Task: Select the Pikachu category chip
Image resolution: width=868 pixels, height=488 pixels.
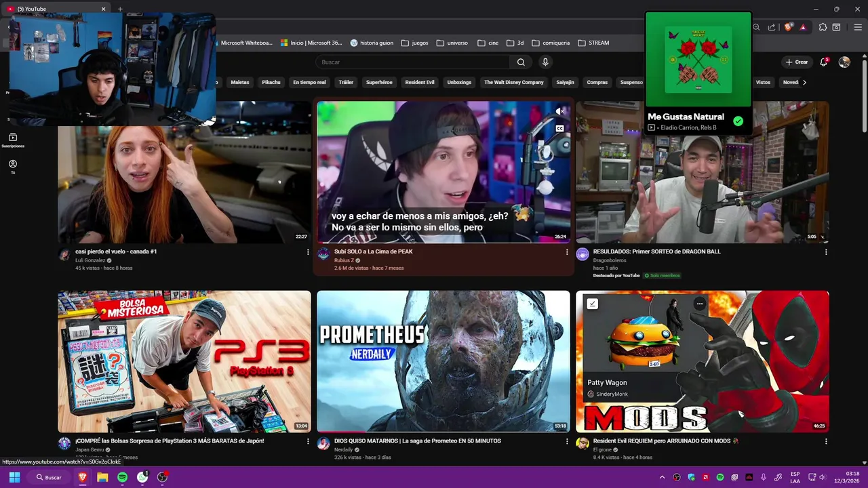Action: [271, 82]
